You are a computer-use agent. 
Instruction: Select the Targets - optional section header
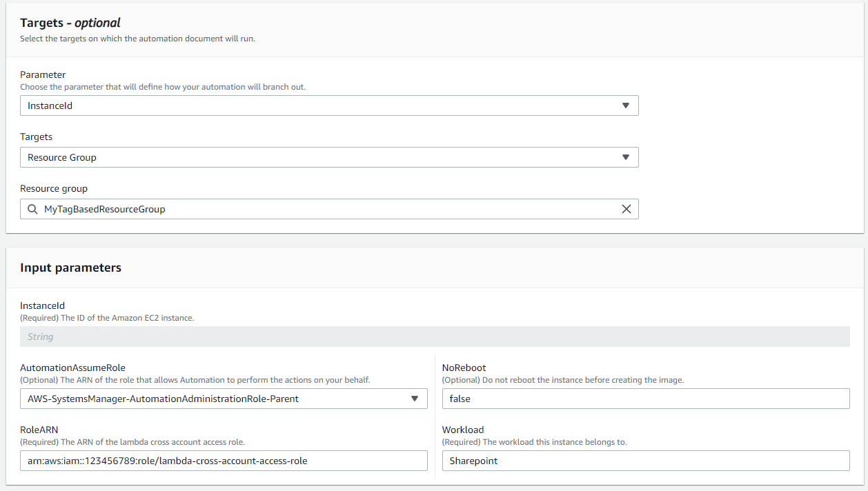tap(68, 22)
